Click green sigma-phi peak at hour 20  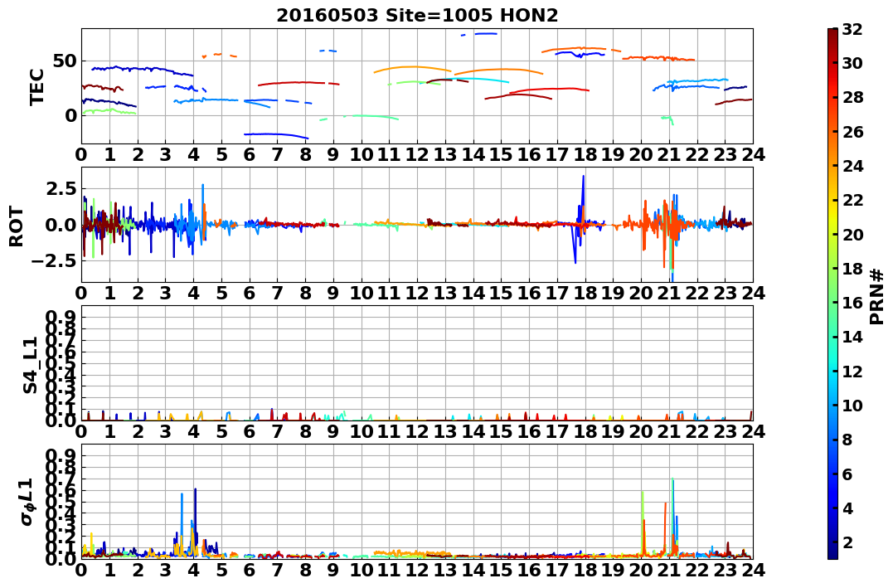[x=643, y=523]
